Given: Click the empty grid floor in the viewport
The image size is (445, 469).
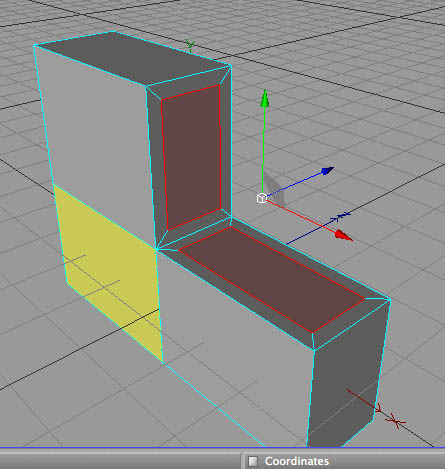Looking at the screenshot, I should click(383, 133).
